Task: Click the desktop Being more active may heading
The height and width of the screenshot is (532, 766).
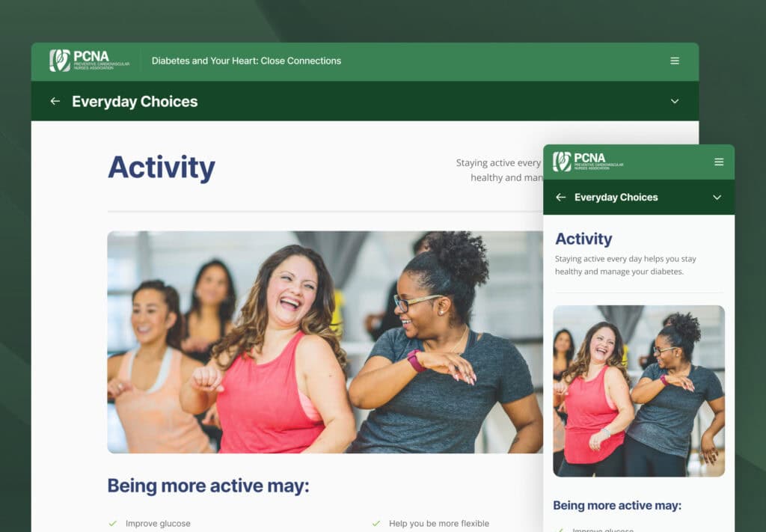Action: tap(208, 486)
